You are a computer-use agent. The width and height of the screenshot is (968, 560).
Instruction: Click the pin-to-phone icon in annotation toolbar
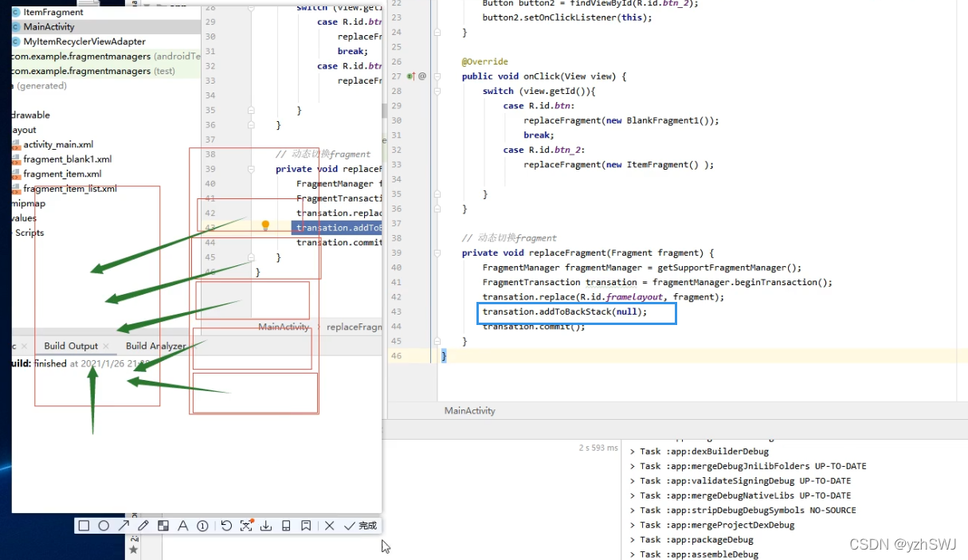pyautogui.click(x=287, y=525)
